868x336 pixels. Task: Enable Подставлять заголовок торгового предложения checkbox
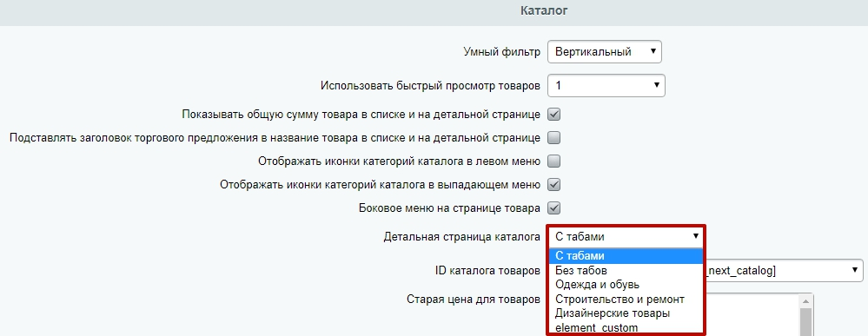[554, 137]
